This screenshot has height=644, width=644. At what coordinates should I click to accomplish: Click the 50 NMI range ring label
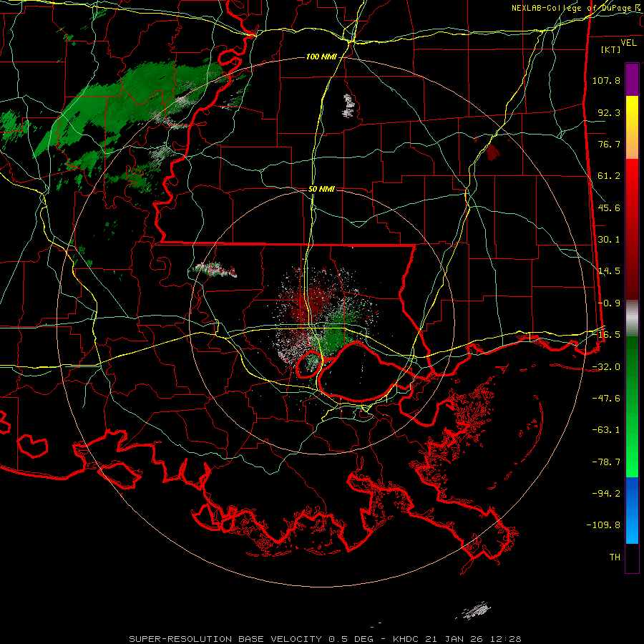pos(321,190)
